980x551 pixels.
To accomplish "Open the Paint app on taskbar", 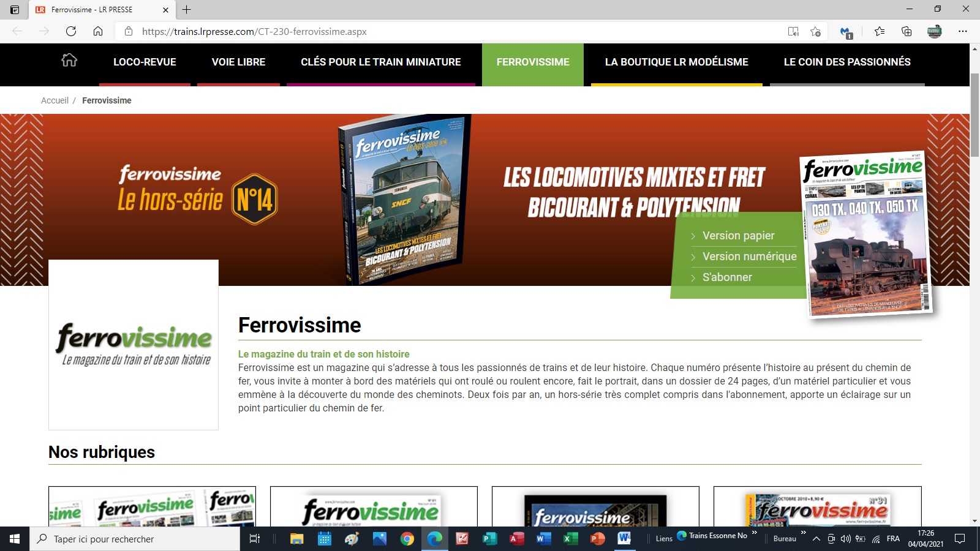I will (352, 539).
